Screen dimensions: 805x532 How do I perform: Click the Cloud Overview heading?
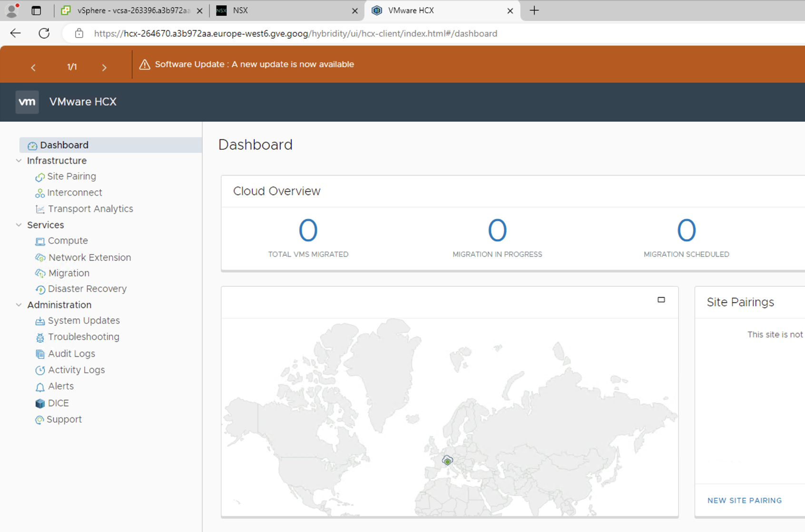277,191
